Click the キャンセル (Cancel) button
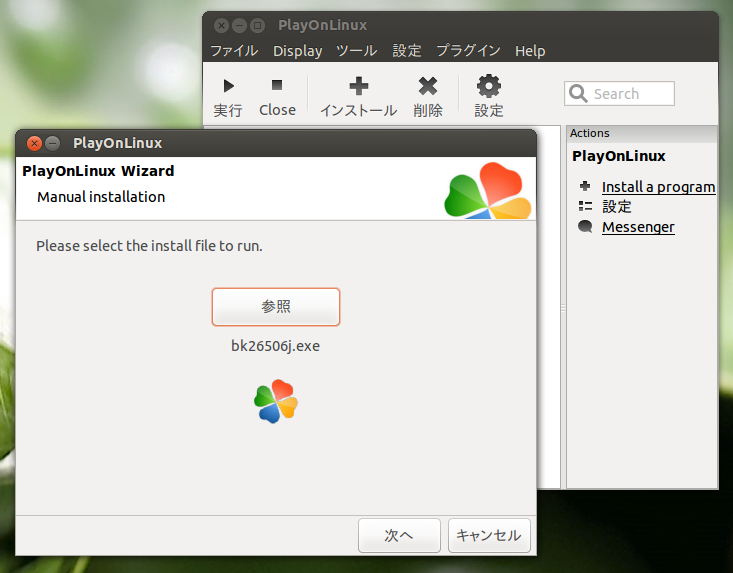 click(489, 535)
